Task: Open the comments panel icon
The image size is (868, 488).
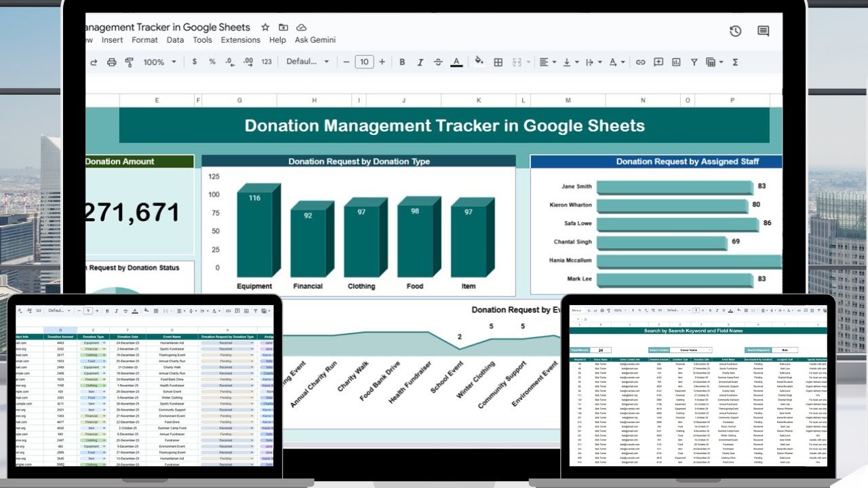Action: (x=763, y=31)
